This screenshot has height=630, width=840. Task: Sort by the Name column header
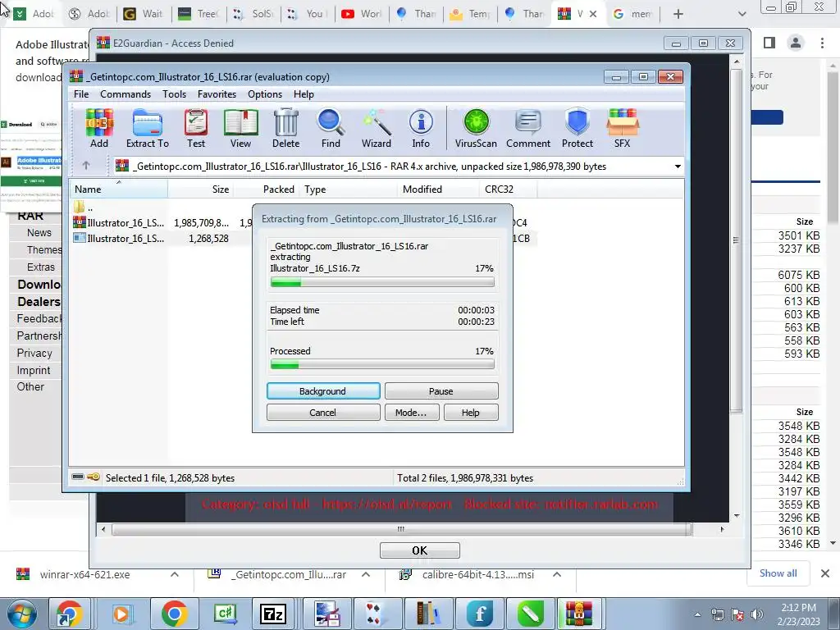click(118, 189)
